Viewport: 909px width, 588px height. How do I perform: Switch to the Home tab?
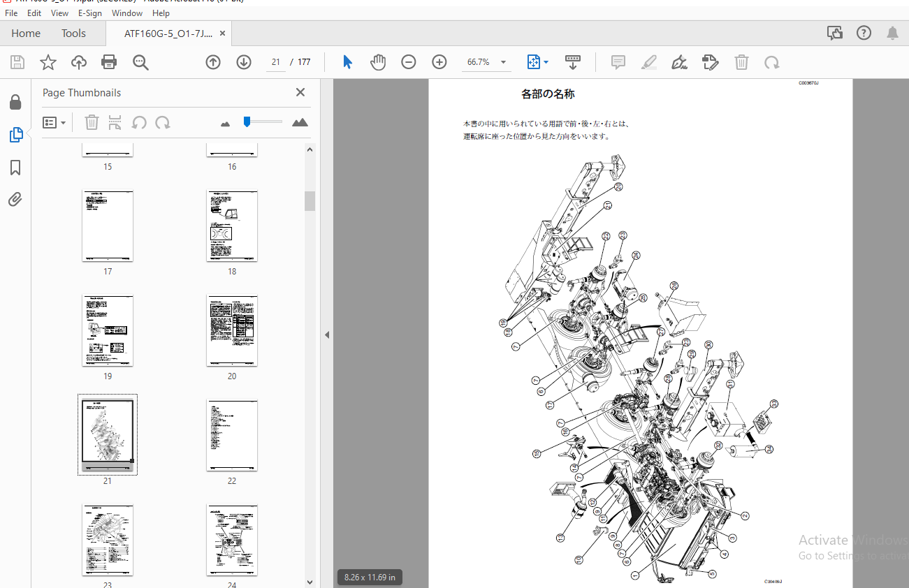point(26,33)
